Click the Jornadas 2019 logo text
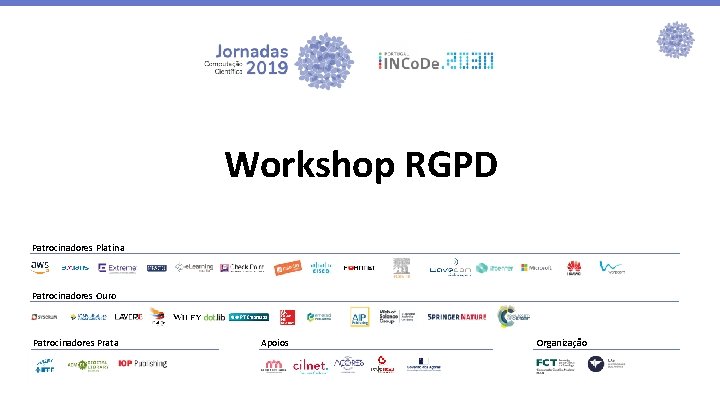The width and height of the screenshot is (720, 405). click(x=247, y=60)
